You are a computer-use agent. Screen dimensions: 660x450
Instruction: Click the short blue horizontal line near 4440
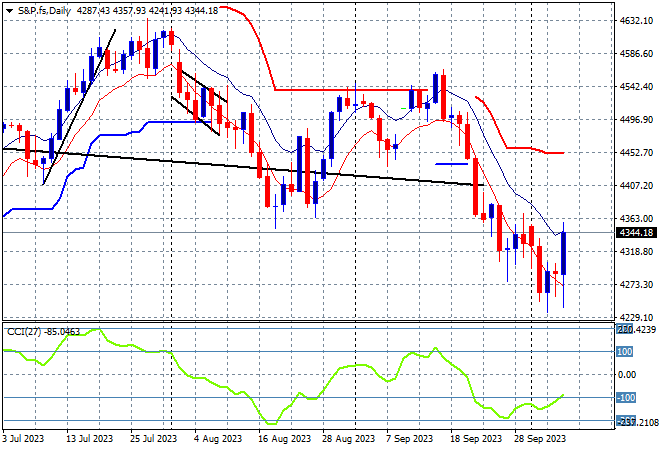pos(451,164)
